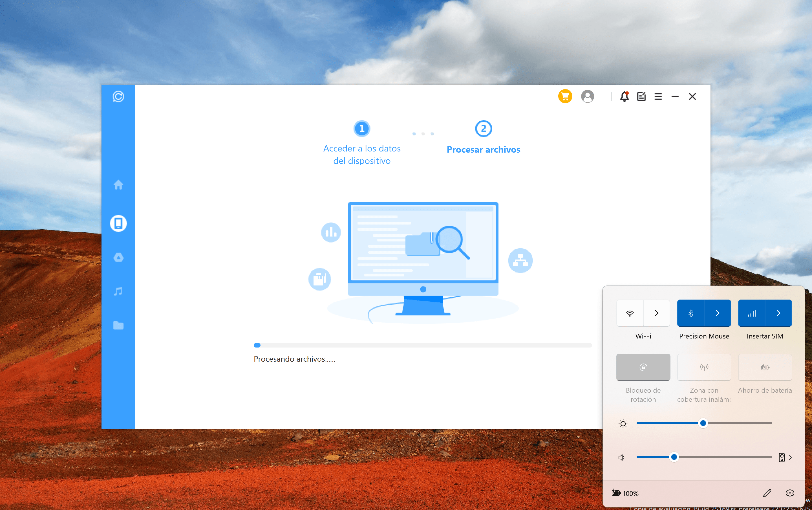This screenshot has height=510, width=812.
Task: Click the Wi-Fi label text
Action: (x=643, y=336)
